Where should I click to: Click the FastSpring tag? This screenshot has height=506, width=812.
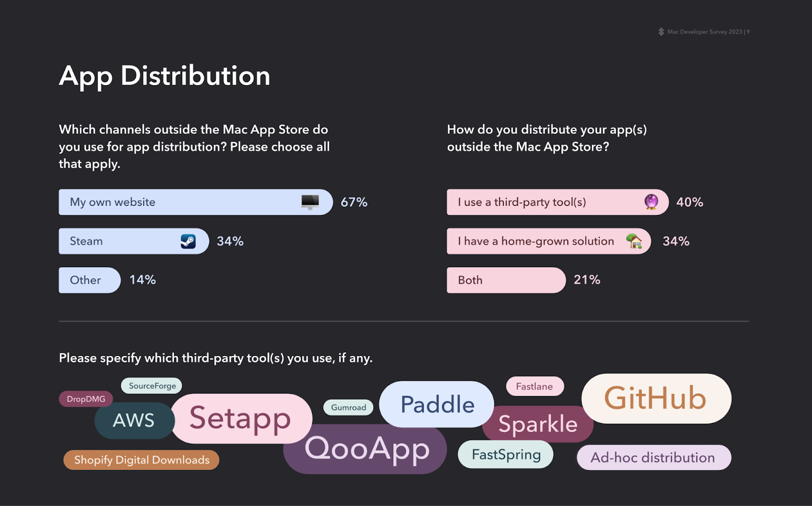point(505,454)
